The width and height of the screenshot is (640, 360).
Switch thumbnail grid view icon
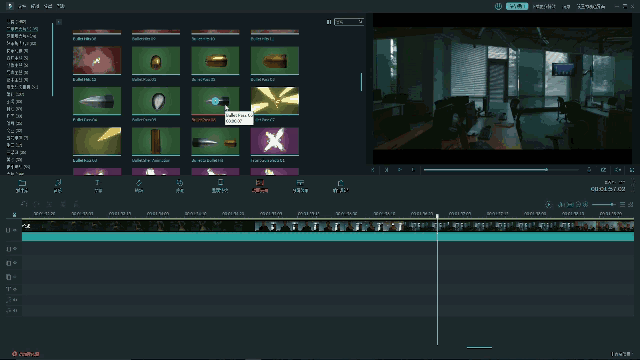click(x=329, y=22)
